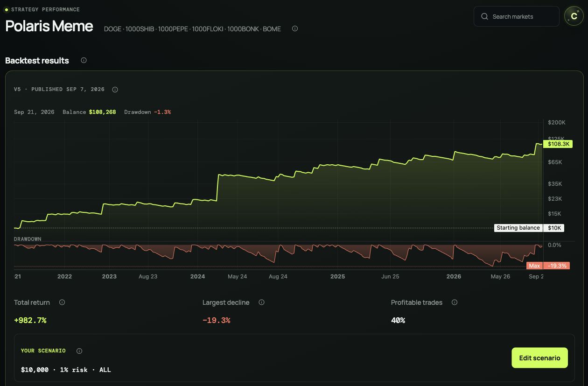Click the Jun 25 time axis label
This screenshot has height=386, width=588.
pos(390,276)
